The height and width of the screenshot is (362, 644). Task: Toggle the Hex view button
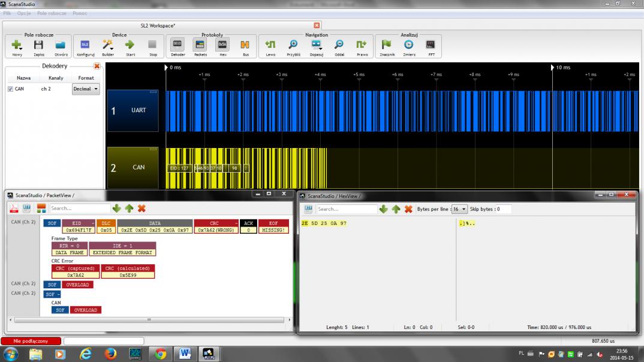(222, 45)
